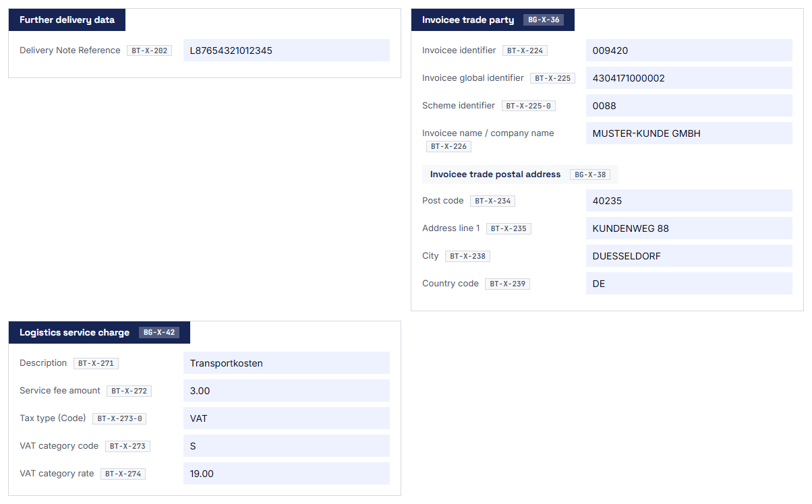The width and height of the screenshot is (812, 504).
Task: Click the Logistics service charge header
Action: click(99, 332)
